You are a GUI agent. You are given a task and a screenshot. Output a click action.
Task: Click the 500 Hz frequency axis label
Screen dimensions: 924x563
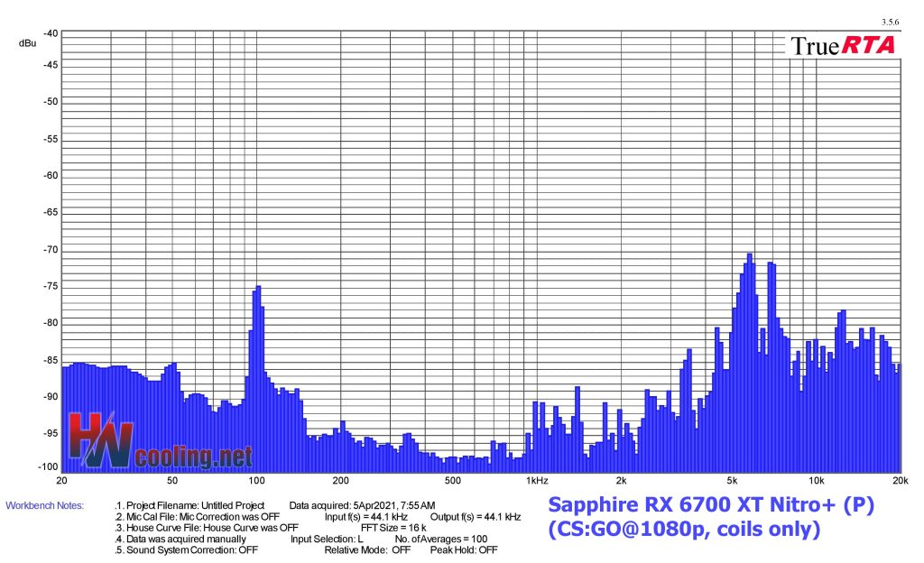coord(453,481)
